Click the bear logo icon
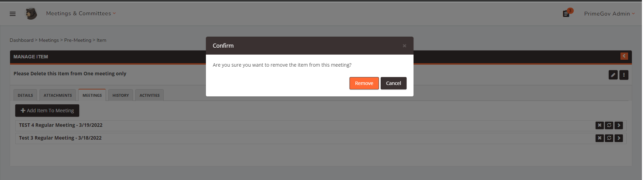Screen dimensions: 644x180 coord(31,14)
